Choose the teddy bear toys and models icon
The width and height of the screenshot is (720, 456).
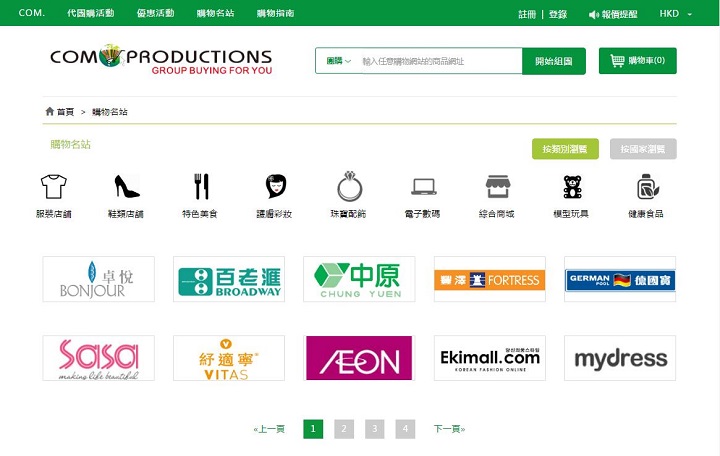572,186
